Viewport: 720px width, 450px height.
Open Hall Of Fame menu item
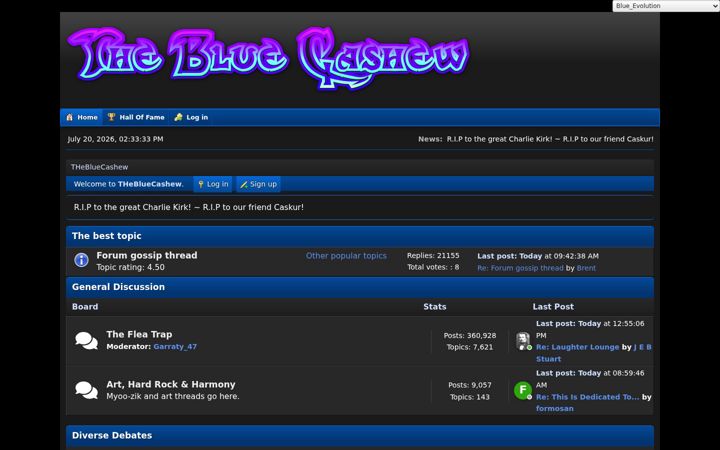click(x=136, y=118)
